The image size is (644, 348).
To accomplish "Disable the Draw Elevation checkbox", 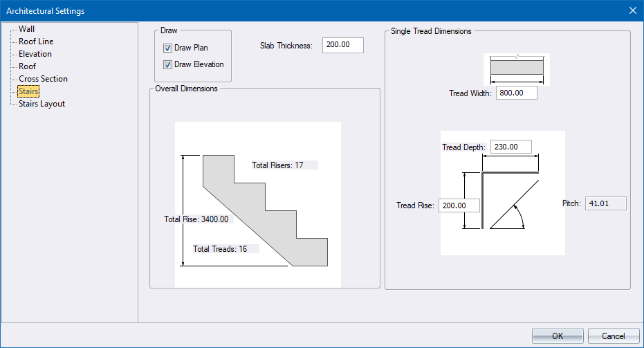I will pos(167,65).
